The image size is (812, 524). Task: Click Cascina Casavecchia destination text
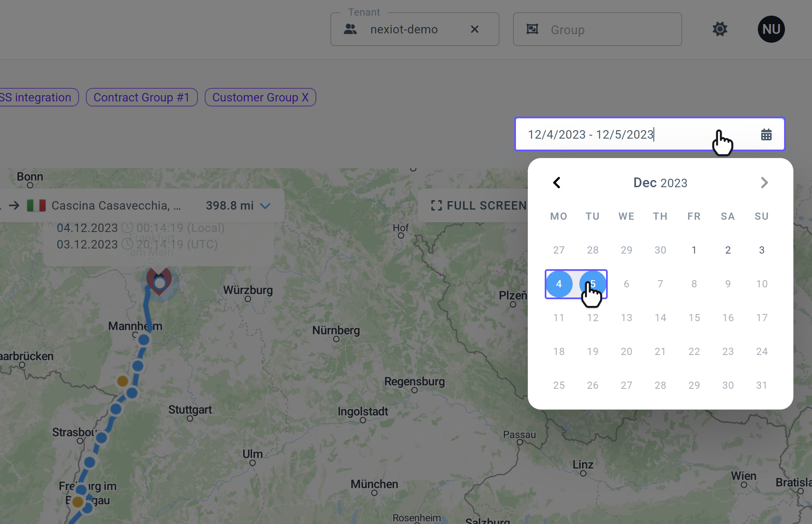pos(116,206)
